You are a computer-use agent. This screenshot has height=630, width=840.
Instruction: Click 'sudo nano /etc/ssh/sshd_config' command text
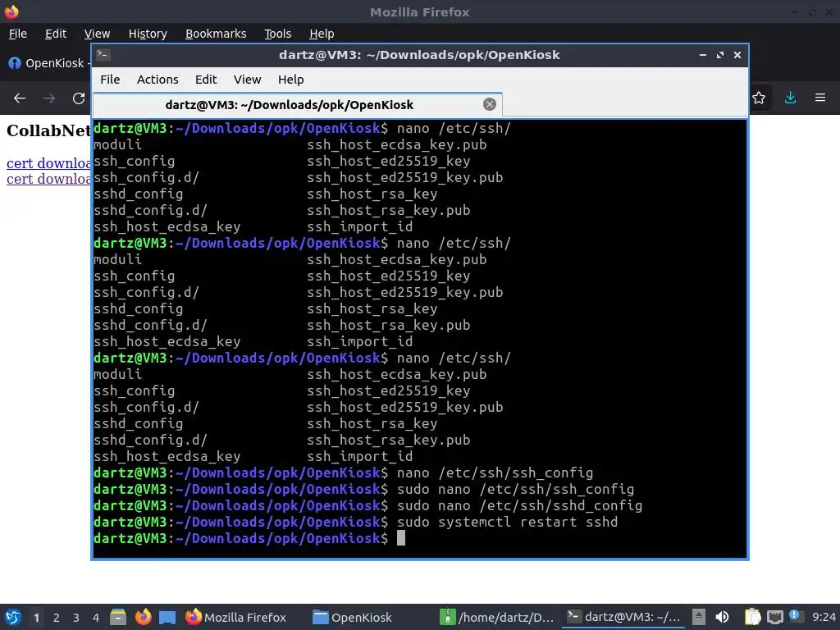pyautogui.click(x=519, y=505)
